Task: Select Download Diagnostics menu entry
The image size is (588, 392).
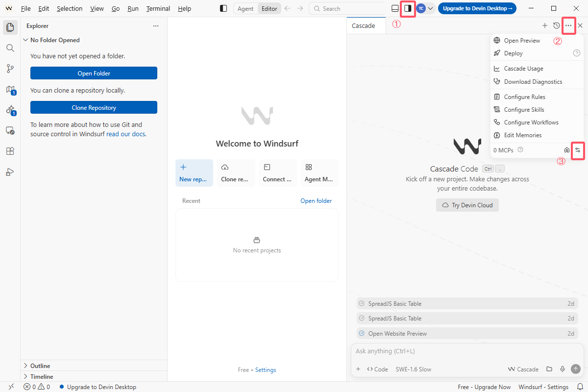Action: [x=537, y=82]
